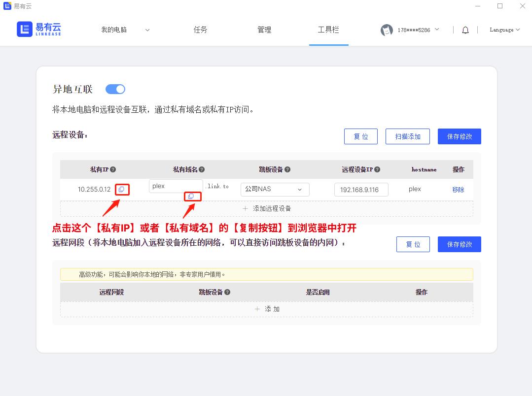532x396 pixels.
Task: Click the plex hostname cell
Action: (x=415, y=189)
